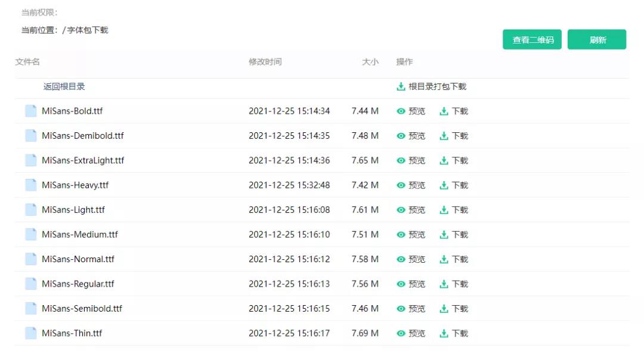Click preview eye icon for MiSans-Semibold.ttf
644x351 pixels.
(401, 308)
